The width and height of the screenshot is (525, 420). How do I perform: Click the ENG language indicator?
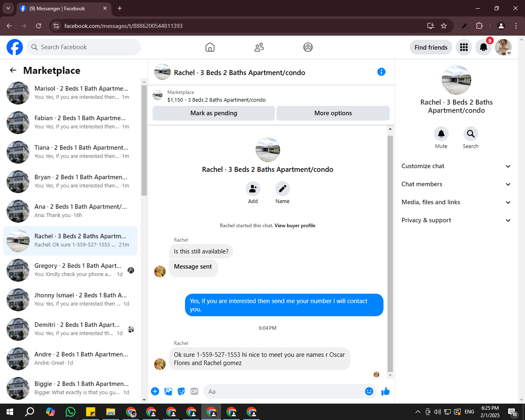pos(470,412)
